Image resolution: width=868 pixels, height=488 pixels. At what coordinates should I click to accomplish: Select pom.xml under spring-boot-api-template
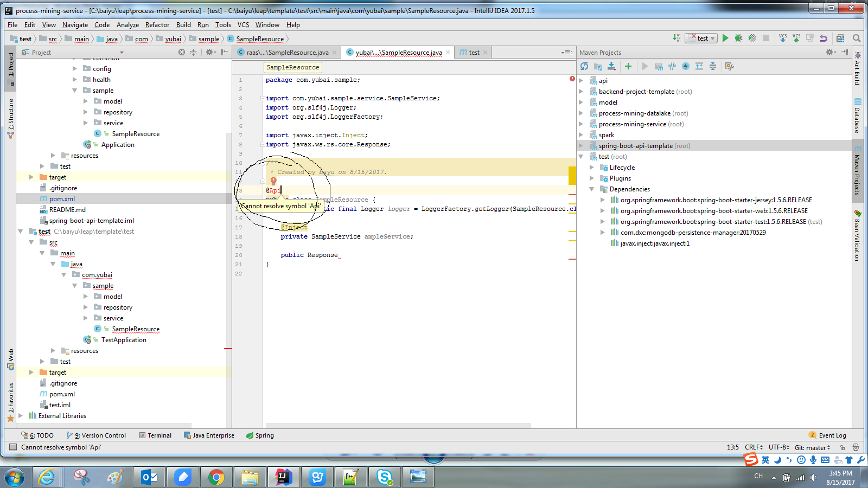(62, 199)
